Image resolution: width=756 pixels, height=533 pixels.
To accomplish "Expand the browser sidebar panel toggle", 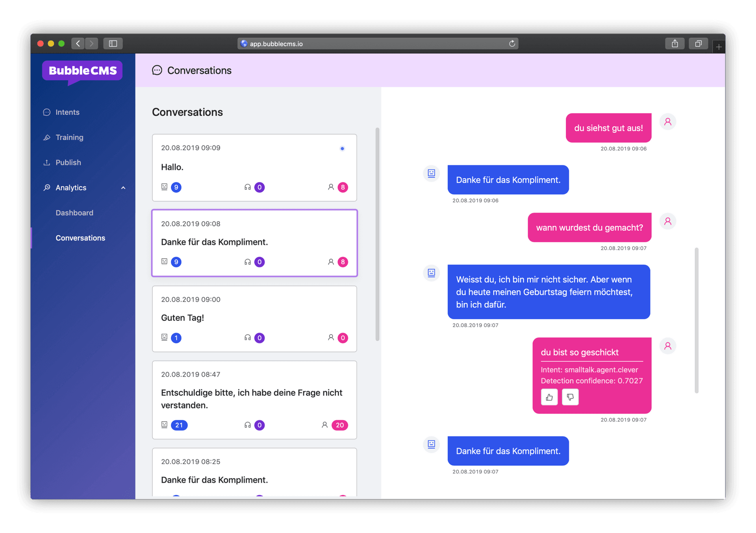I will [113, 43].
